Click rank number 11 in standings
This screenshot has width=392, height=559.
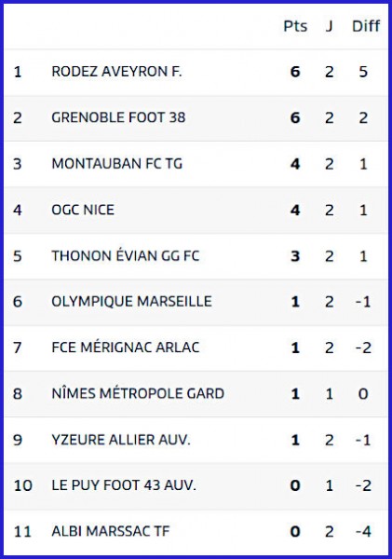[22, 532]
